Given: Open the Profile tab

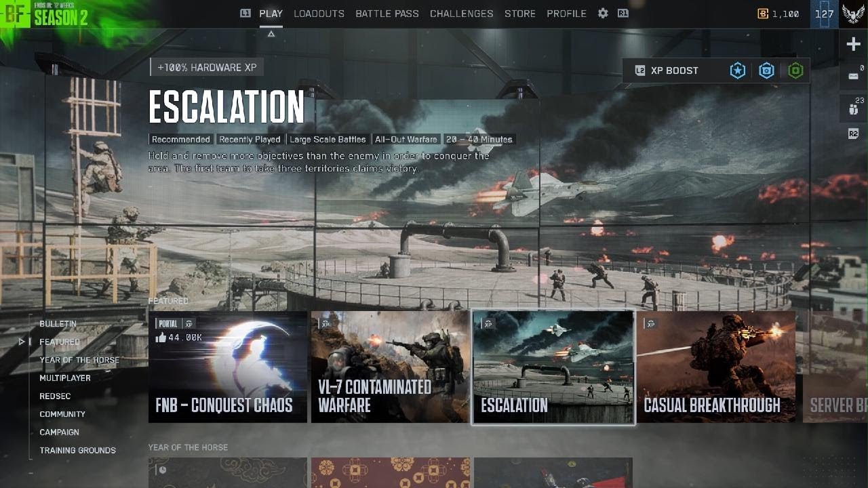Looking at the screenshot, I should pos(567,14).
